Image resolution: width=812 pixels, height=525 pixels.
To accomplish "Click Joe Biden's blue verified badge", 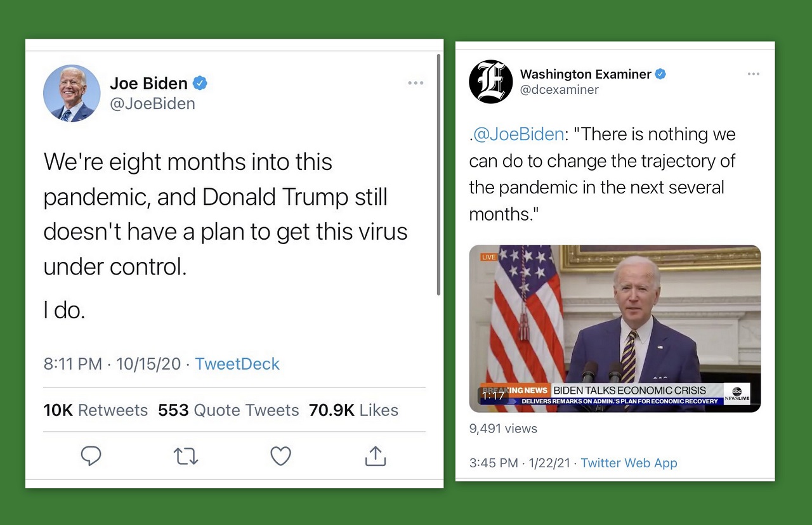I will tap(200, 83).
